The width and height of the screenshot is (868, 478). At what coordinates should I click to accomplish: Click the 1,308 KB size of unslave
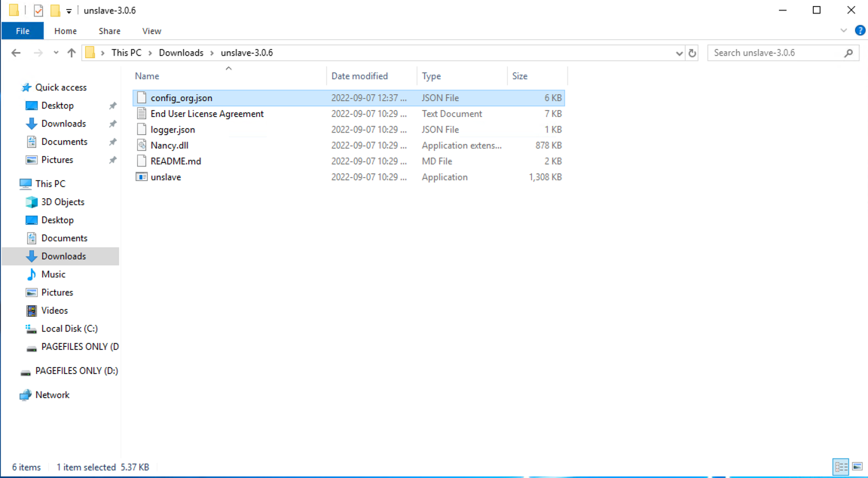coord(546,177)
